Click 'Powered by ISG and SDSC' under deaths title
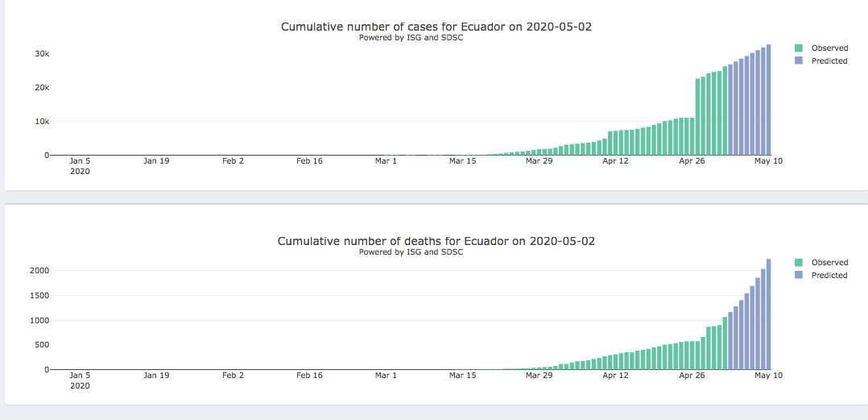This screenshot has height=420, width=868. click(x=411, y=252)
